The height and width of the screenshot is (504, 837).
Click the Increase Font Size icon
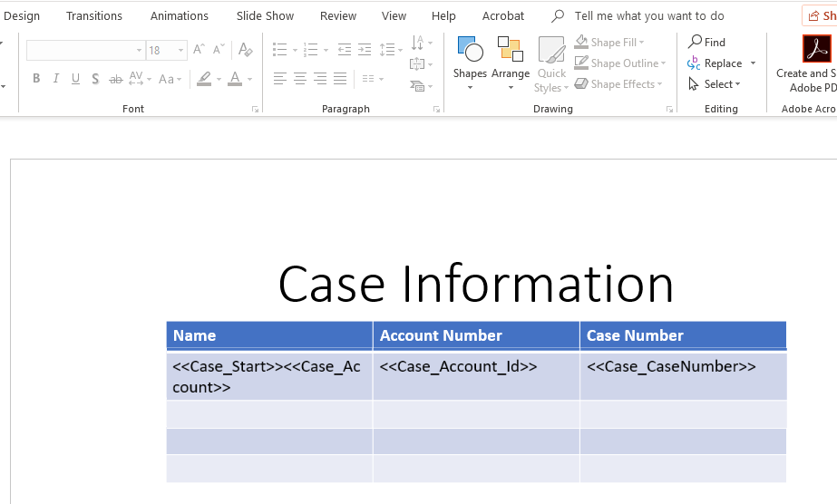pos(200,50)
